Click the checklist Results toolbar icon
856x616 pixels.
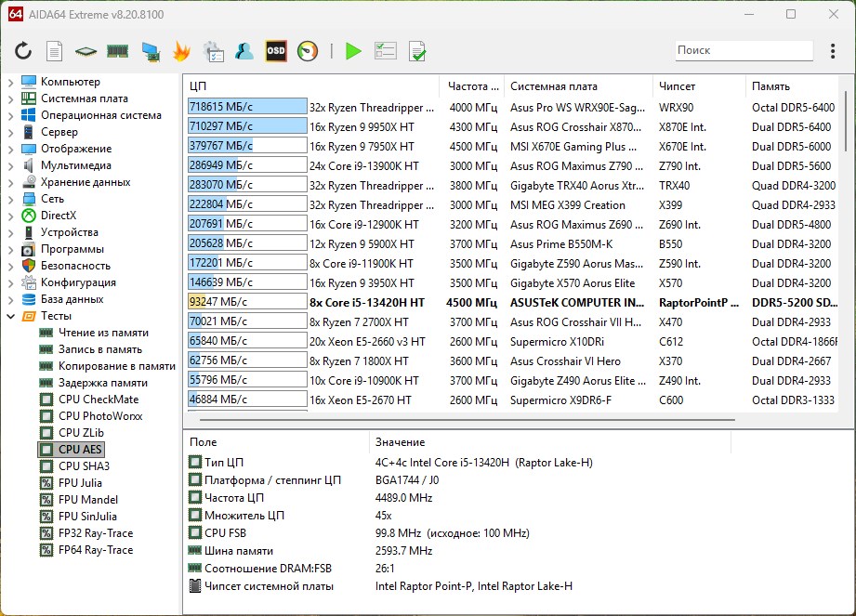click(385, 51)
